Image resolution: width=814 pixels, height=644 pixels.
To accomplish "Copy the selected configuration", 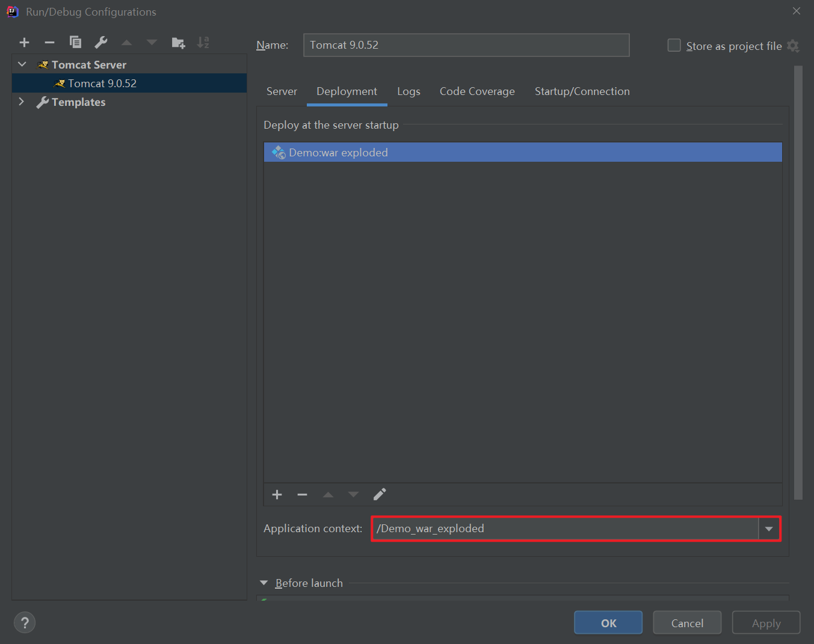I will coord(75,42).
